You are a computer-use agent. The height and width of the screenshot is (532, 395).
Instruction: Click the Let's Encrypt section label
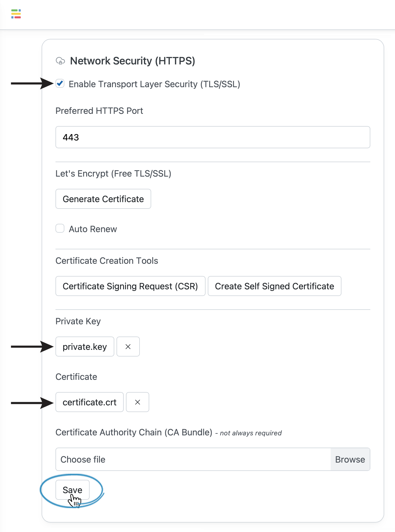(113, 174)
